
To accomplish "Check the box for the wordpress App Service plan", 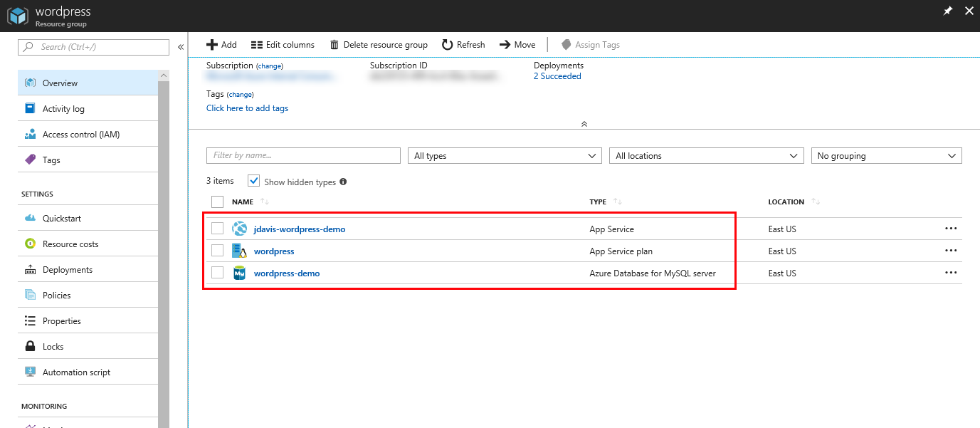I will pyautogui.click(x=218, y=251).
